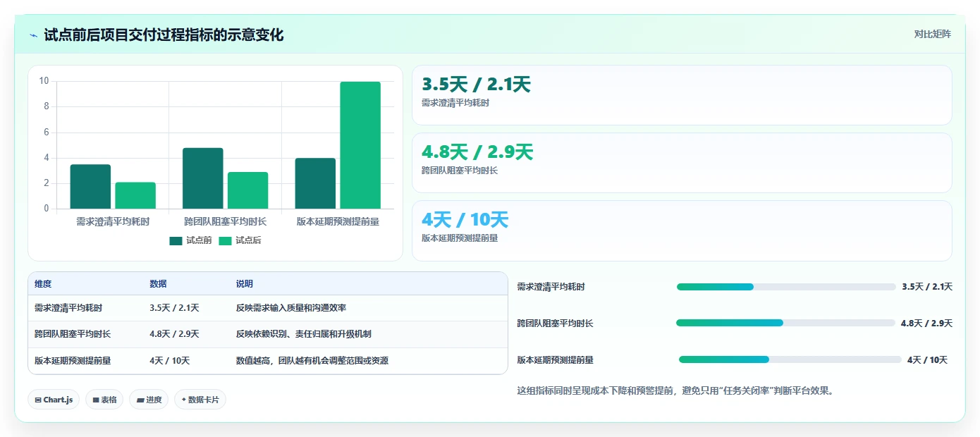Click table cell 4.8天 / 2.9天

(x=174, y=334)
